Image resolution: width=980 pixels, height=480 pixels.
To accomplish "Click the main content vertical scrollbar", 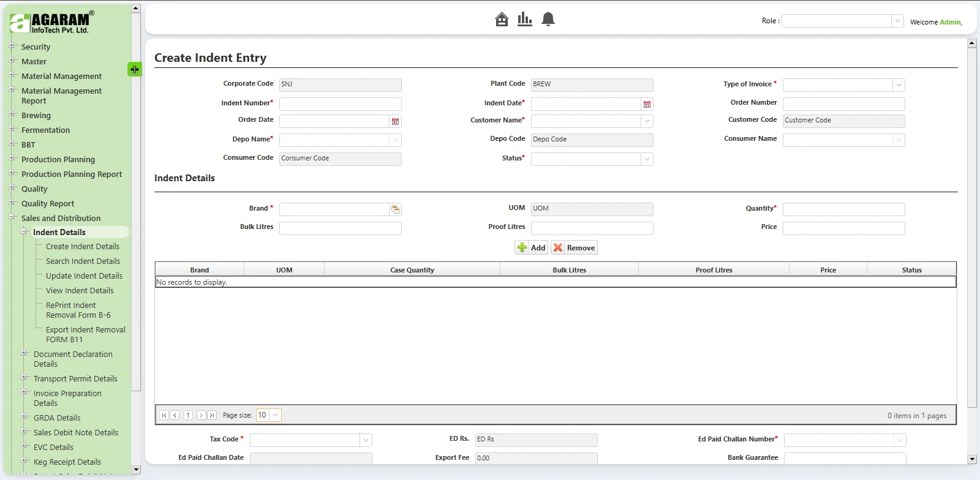I will click(x=971, y=245).
